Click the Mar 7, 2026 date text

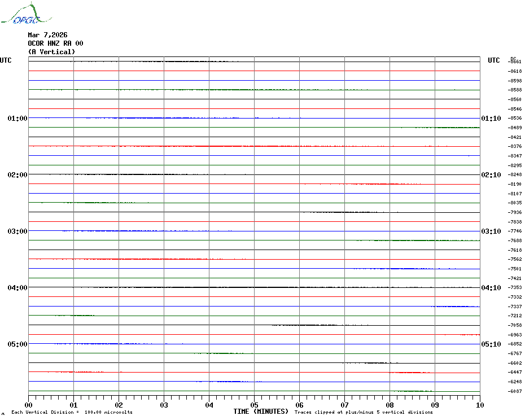(47, 35)
